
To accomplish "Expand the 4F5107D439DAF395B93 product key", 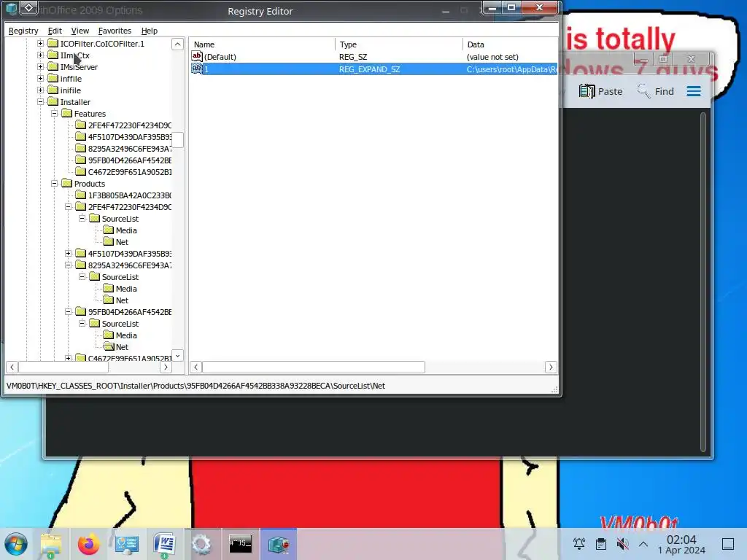I will click(x=68, y=253).
